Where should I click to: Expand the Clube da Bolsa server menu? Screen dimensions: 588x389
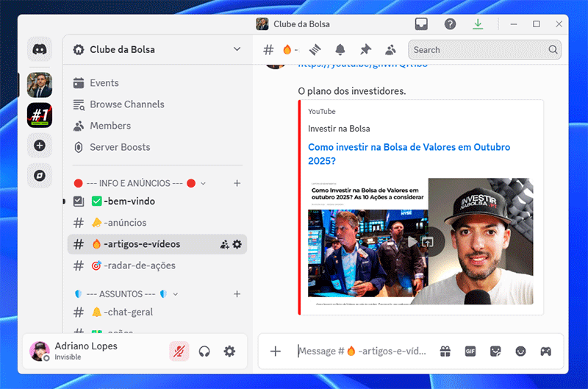pyautogui.click(x=237, y=49)
